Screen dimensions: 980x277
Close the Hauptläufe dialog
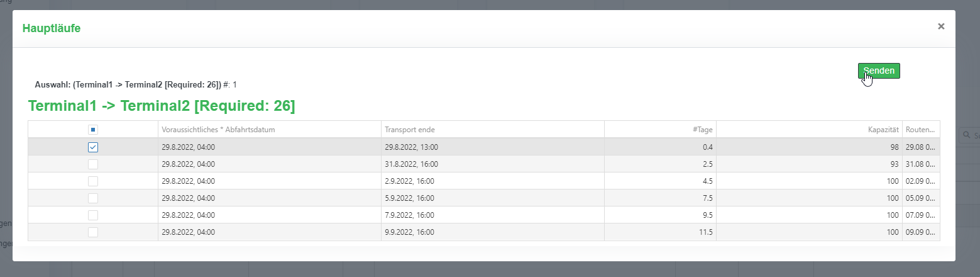tap(941, 26)
